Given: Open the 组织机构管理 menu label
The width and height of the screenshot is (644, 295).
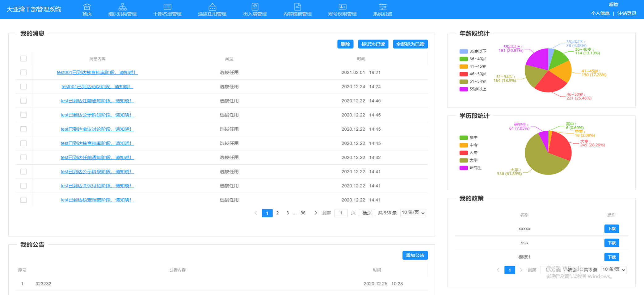Looking at the screenshot, I should (122, 14).
